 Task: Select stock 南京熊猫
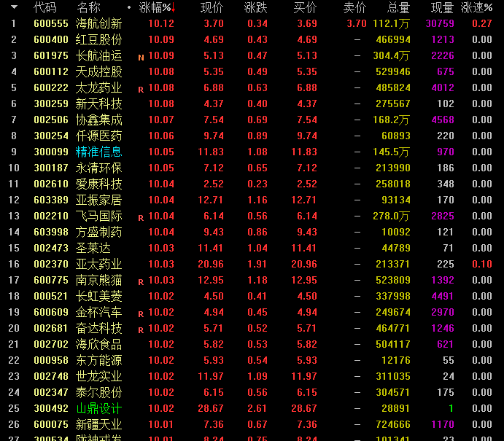click(x=98, y=280)
